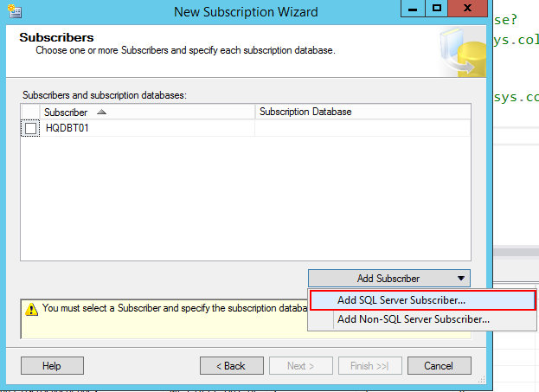Open the Add Subscriber dropdown
Viewport: 539px width, 392px height.
tap(388, 279)
